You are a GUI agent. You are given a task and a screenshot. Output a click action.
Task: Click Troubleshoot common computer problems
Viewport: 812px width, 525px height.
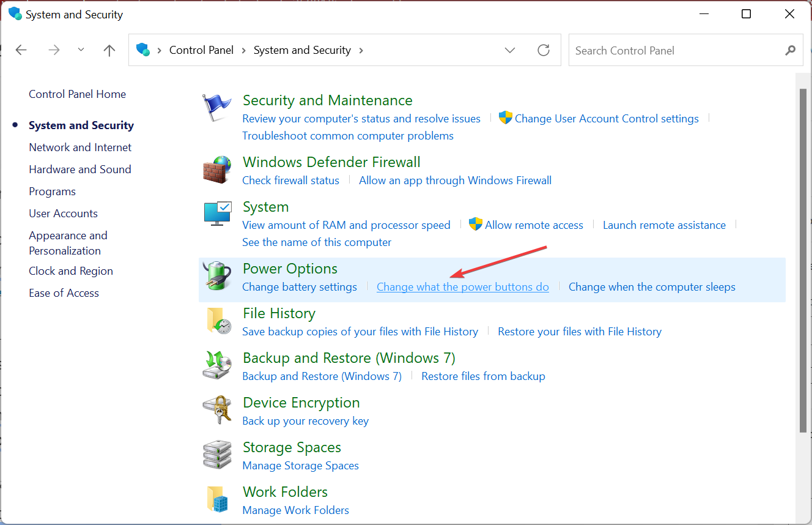tap(348, 136)
